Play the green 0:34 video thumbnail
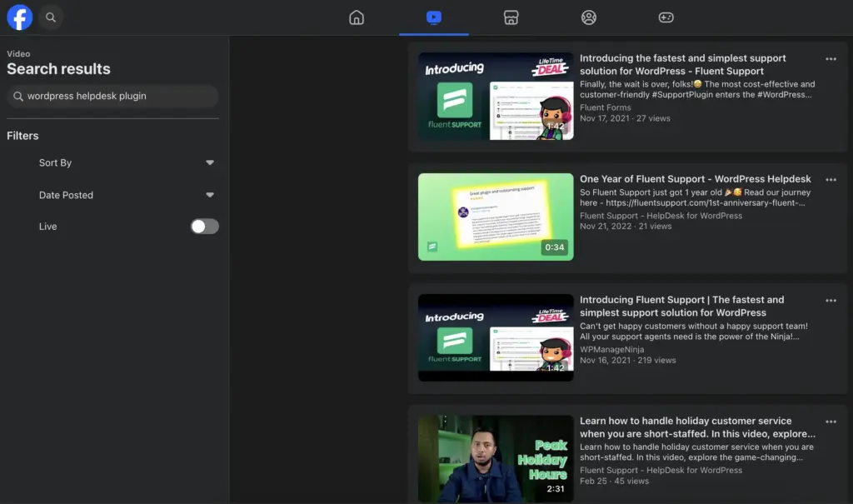This screenshot has width=853, height=504. pyautogui.click(x=496, y=217)
